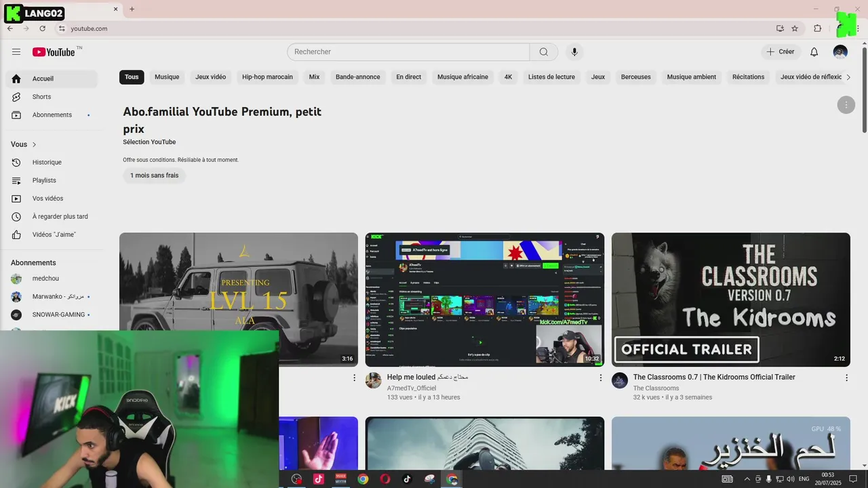Screen dimensions: 868x488
Task: Select the Mix filter chip
Action: [x=314, y=77]
